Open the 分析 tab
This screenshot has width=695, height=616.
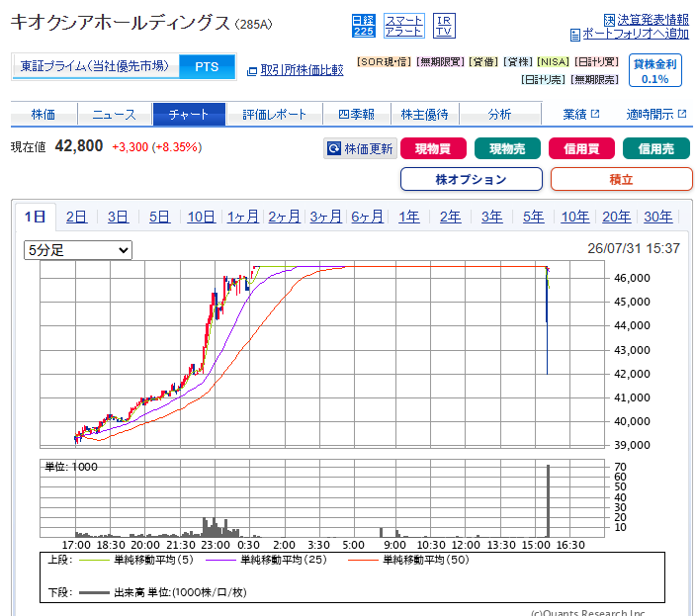[500, 115]
